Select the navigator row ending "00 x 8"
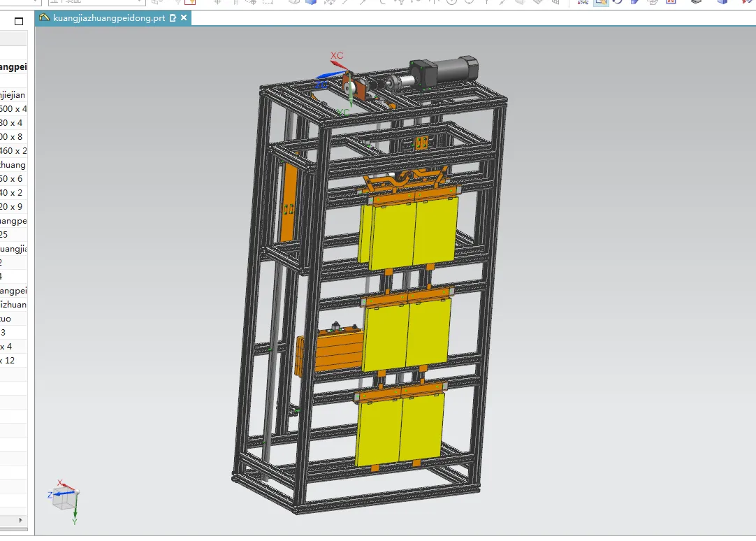 13,137
